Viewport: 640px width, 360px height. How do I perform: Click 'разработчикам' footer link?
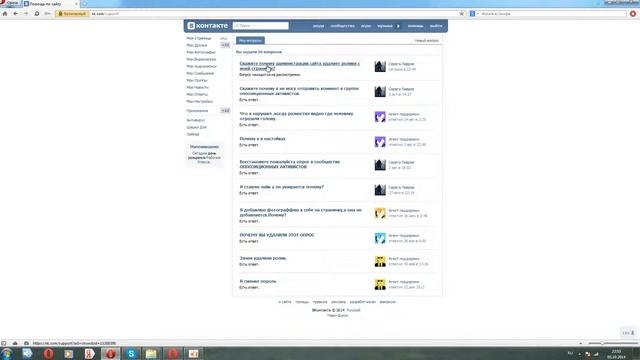pyautogui.click(x=362, y=302)
